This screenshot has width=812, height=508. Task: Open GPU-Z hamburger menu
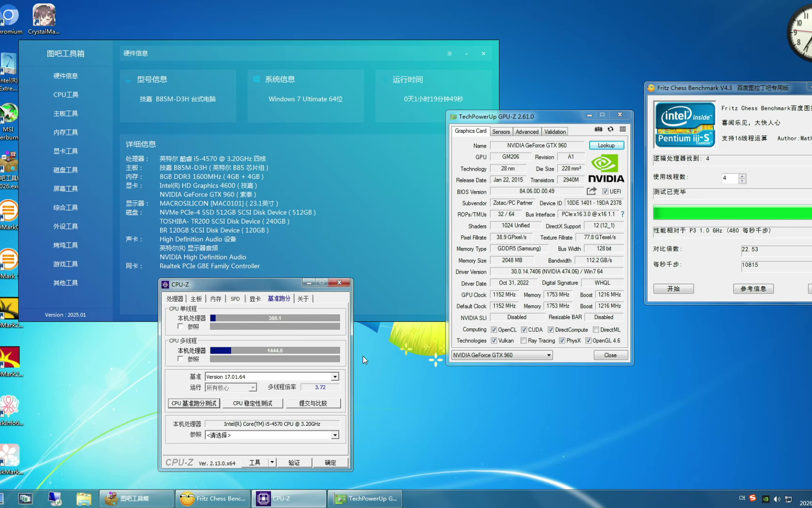pos(623,129)
